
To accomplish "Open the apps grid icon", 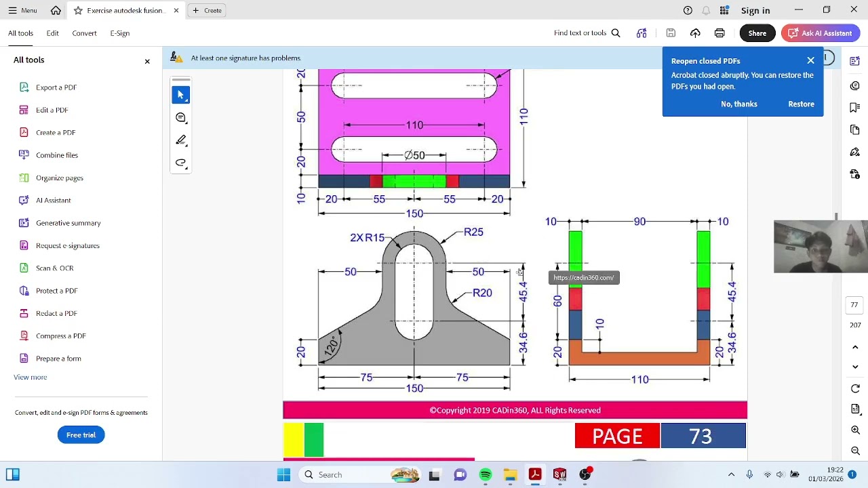I will pos(724,10).
